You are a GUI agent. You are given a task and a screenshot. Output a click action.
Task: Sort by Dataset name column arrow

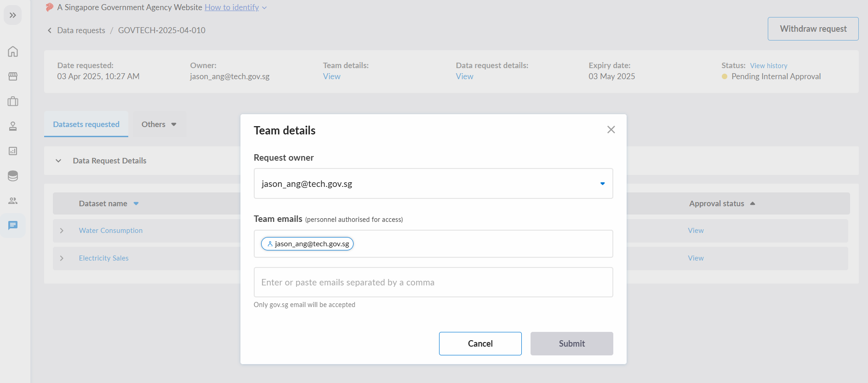136,203
